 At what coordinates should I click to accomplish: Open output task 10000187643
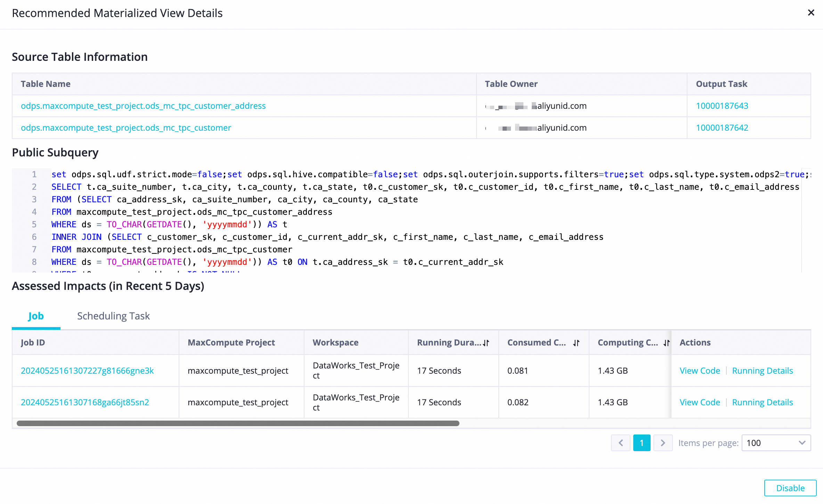tap(722, 106)
